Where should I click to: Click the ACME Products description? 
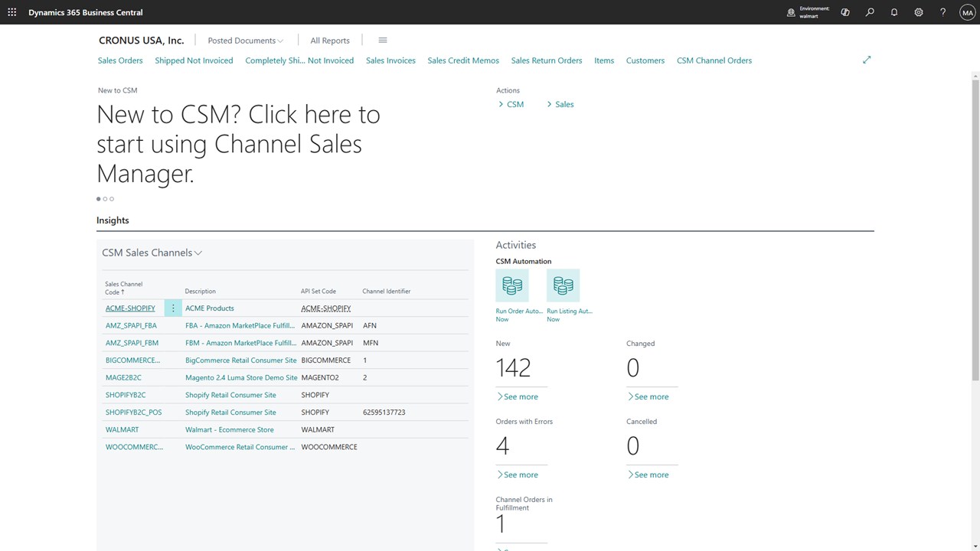point(210,308)
